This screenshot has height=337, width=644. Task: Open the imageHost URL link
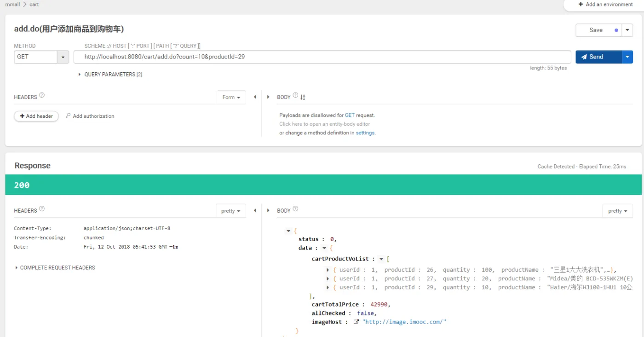404,322
